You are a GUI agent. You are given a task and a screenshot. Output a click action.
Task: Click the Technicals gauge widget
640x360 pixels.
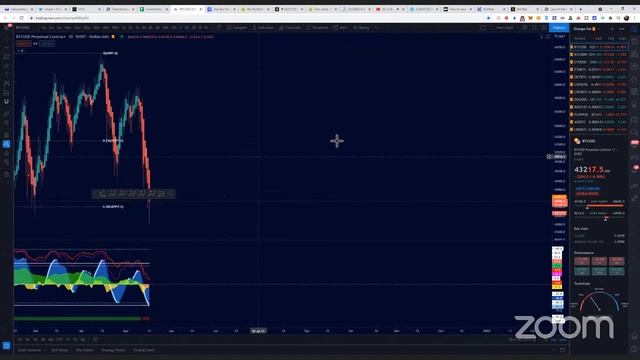point(599,301)
